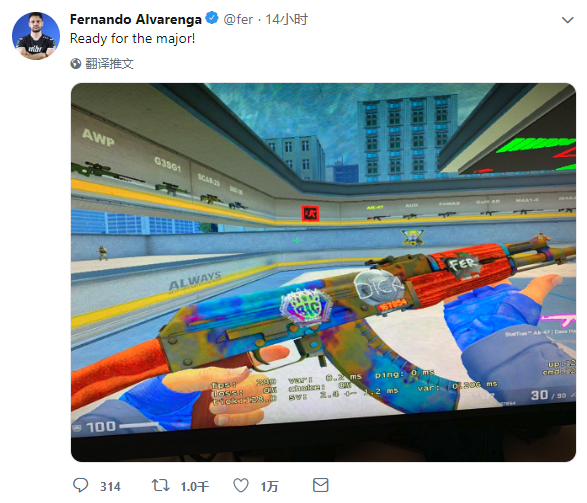The height and width of the screenshot is (503, 587).
Task: Like the tweet with the heart icon
Action: (241, 485)
